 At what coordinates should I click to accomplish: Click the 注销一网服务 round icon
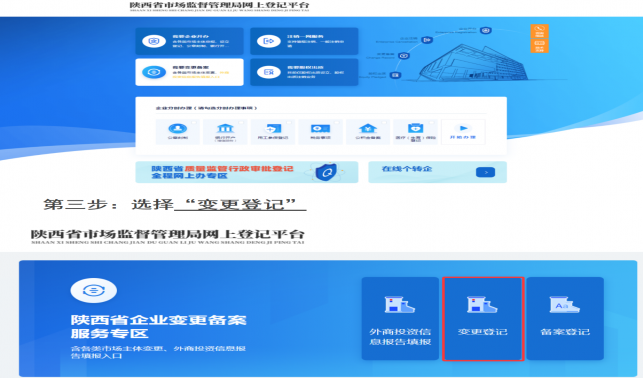269,41
